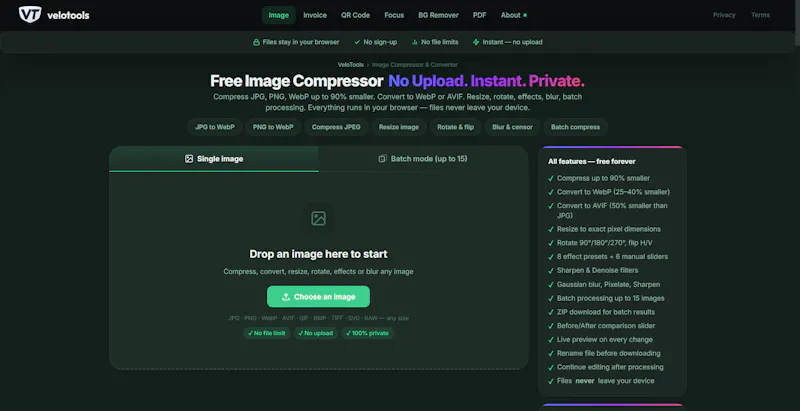Click the supported formats line JPG PNG WebP
Viewport: 800px width, 411px height.
[x=318, y=318]
